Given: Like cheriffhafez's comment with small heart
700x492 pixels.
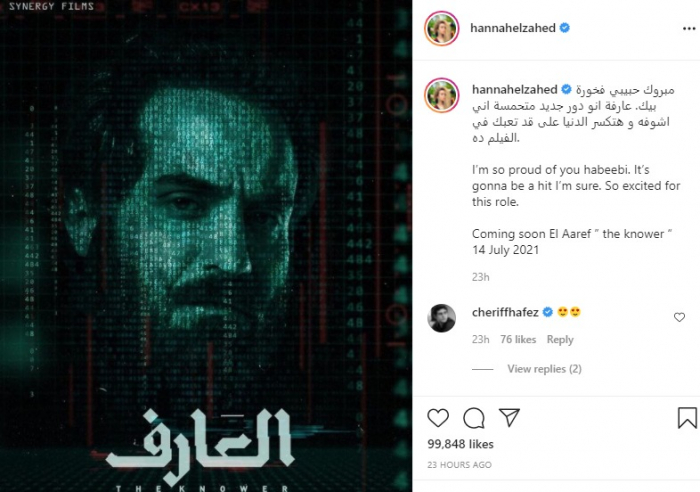Looking at the screenshot, I should [x=679, y=317].
